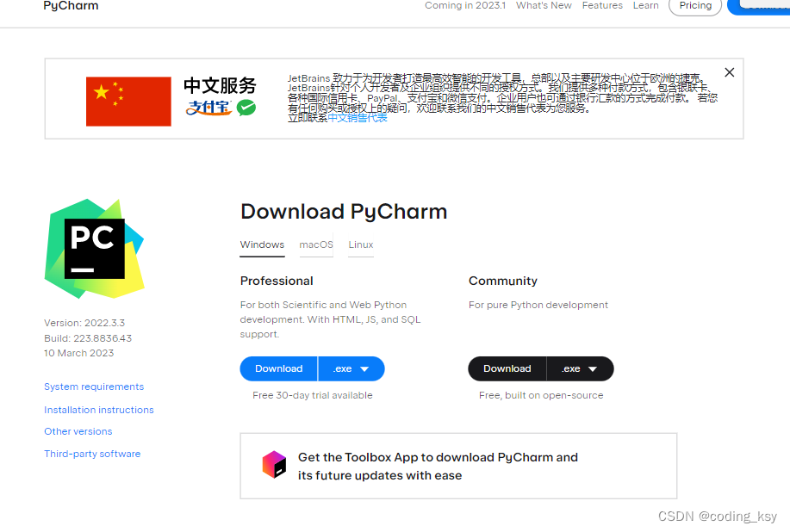Viewport: 790px width, 532px height.
Task: Click the green WeChat Pay icon
Action: tap(246, 108)
